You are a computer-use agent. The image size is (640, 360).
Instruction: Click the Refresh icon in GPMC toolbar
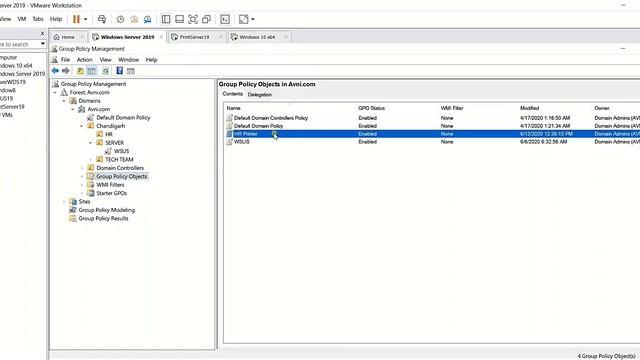[x=106, y=71]
